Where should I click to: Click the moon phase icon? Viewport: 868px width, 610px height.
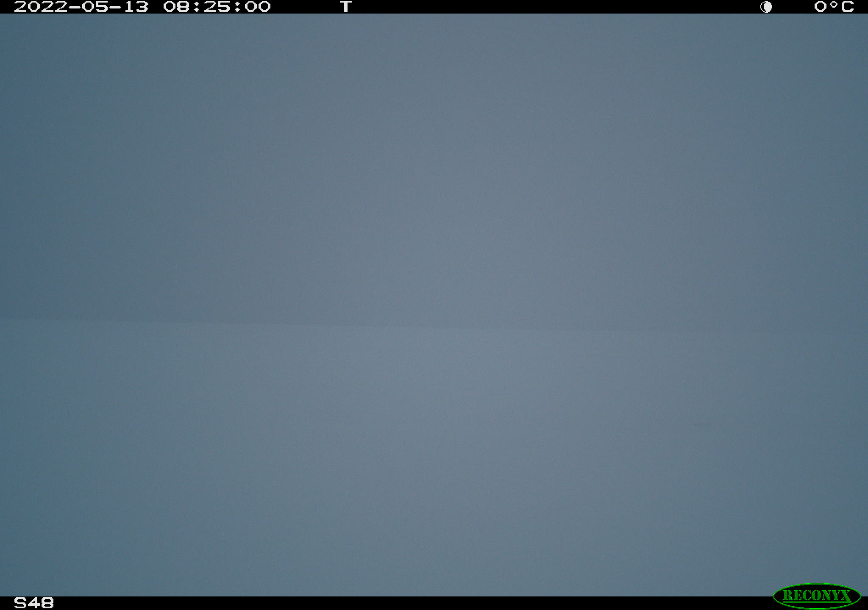point(766,7)
